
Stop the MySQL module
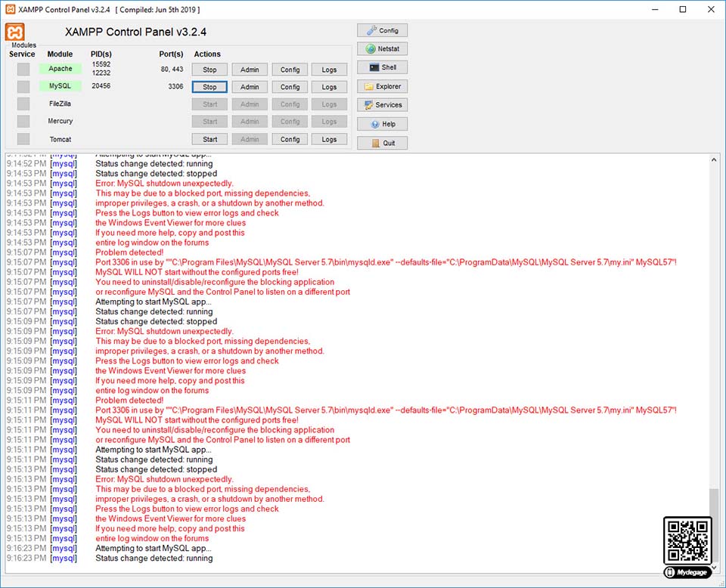point(209,87)
